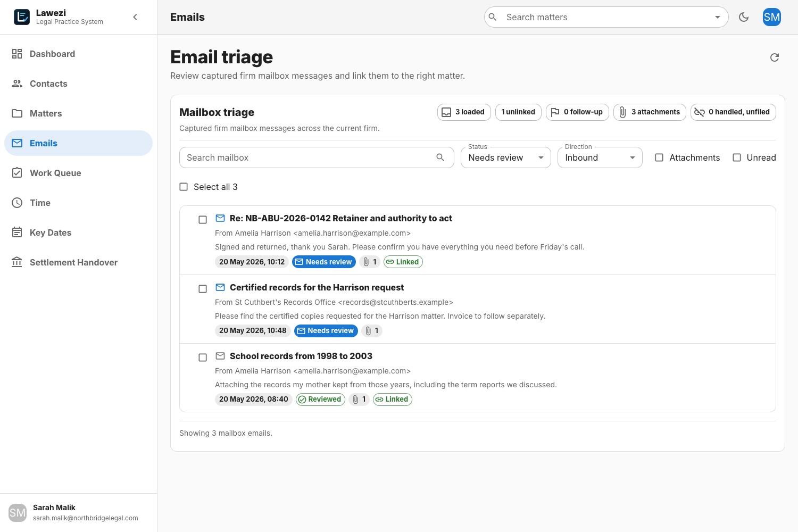Click envelope icon of Certified records email
This screenshot has width=798, height=532.
(220, 287)
